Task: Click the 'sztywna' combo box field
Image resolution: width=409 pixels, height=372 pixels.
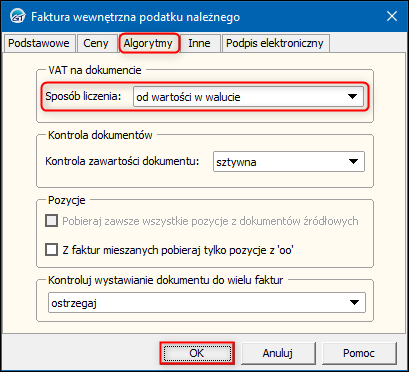Action: pos(289,162)
